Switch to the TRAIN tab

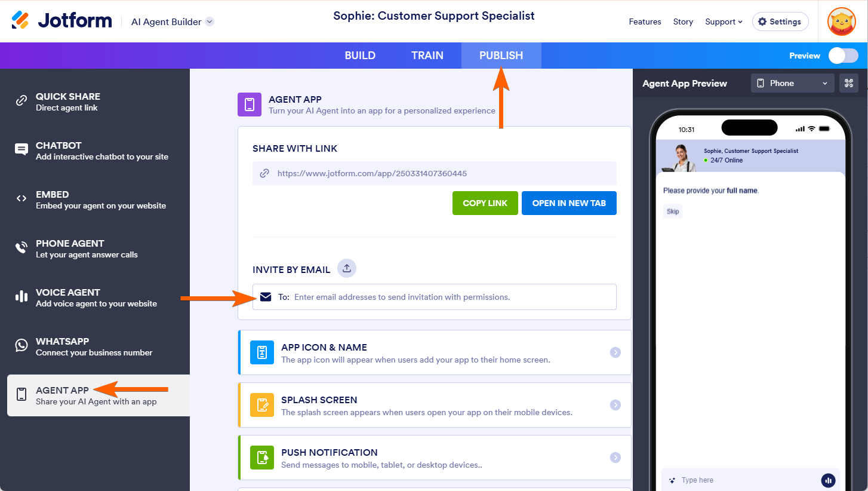[x=427, y=56]
